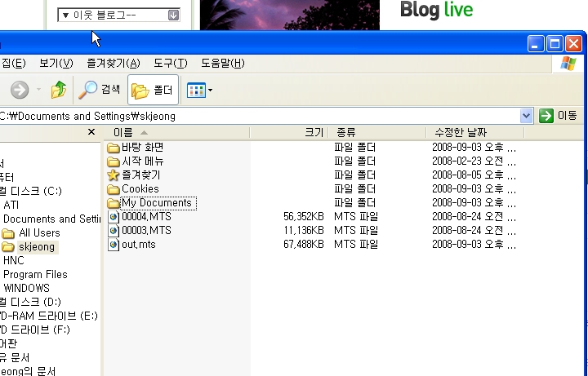Select All Users in the folder tree
The width and height of the screenshot is (588, 376).
click(39, 232)
